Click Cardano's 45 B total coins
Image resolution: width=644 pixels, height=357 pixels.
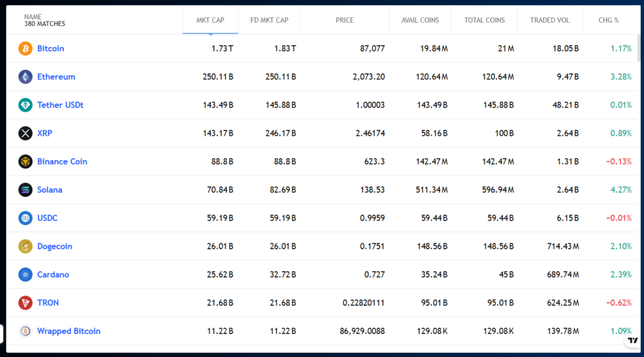(506, 275)
